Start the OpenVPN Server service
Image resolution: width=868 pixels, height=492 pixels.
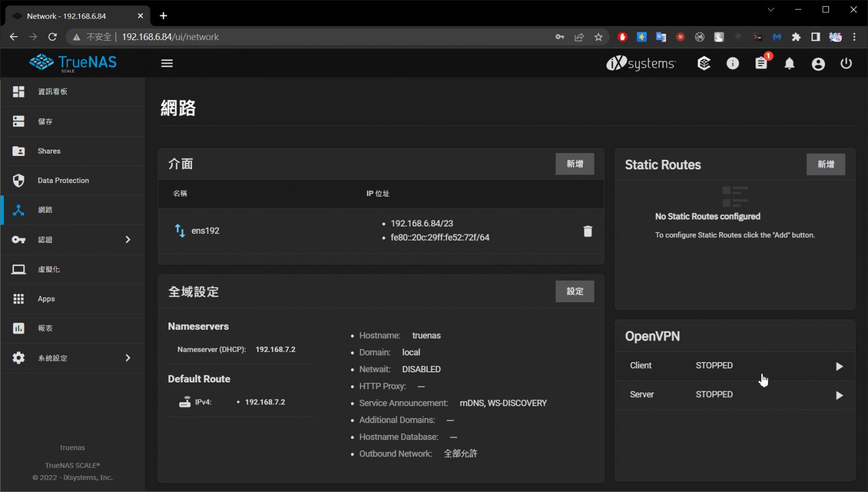[839, 395]
